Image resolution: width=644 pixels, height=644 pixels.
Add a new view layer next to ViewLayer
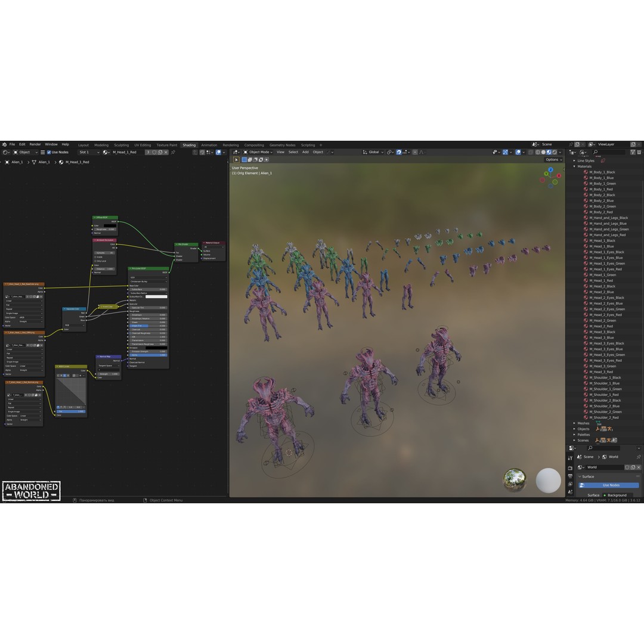click(x=633, y=144)
